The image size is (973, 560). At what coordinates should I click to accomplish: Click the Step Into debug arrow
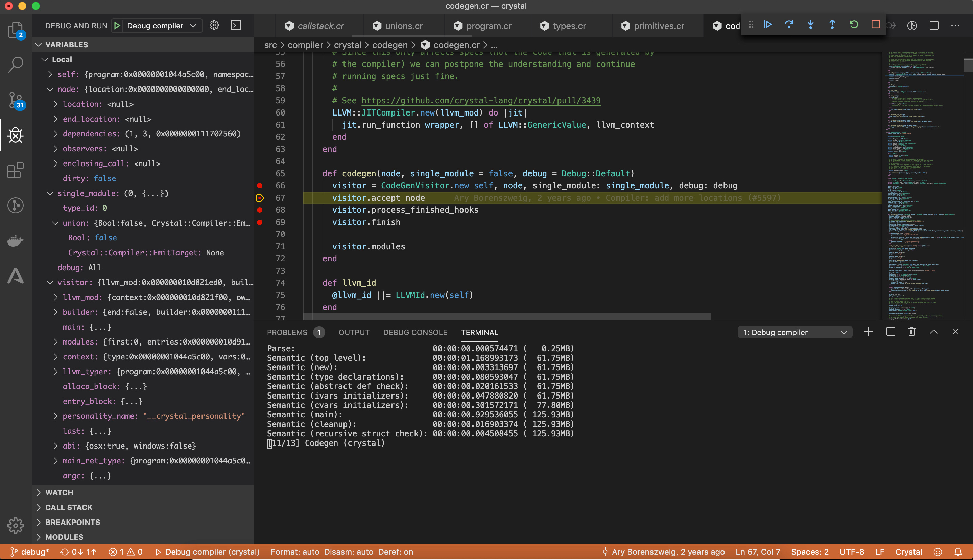pos(811,25)
